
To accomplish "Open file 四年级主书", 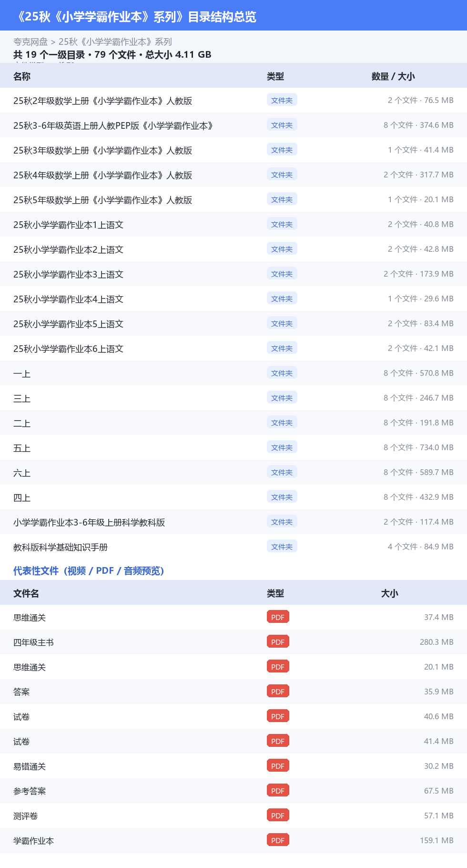I will coord(33,642).
